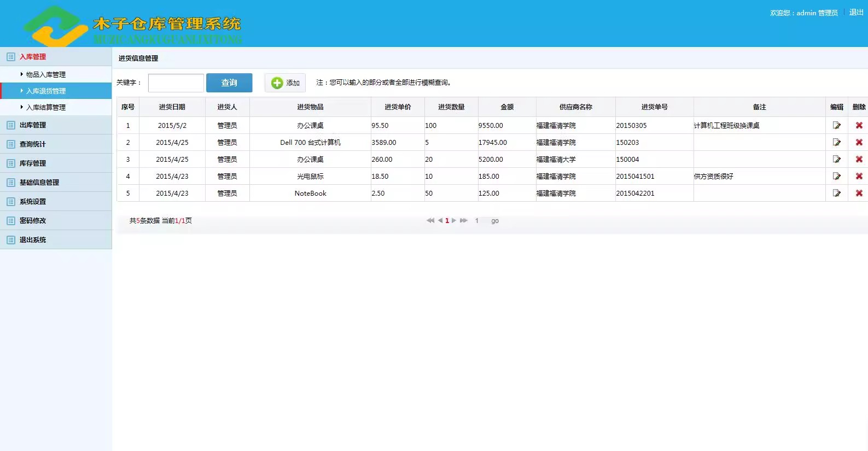Image resolution: width=868 pixels, height=451 pixels.
Task: Expand the 库存管理 sidebar section
Action: pyautogui.click(x=33, y=163)
